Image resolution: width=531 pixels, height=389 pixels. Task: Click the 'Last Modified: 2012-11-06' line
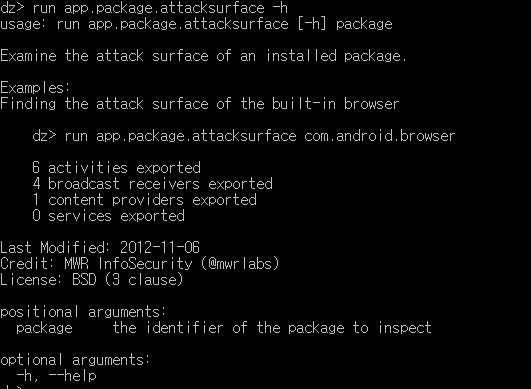point(100,247)
